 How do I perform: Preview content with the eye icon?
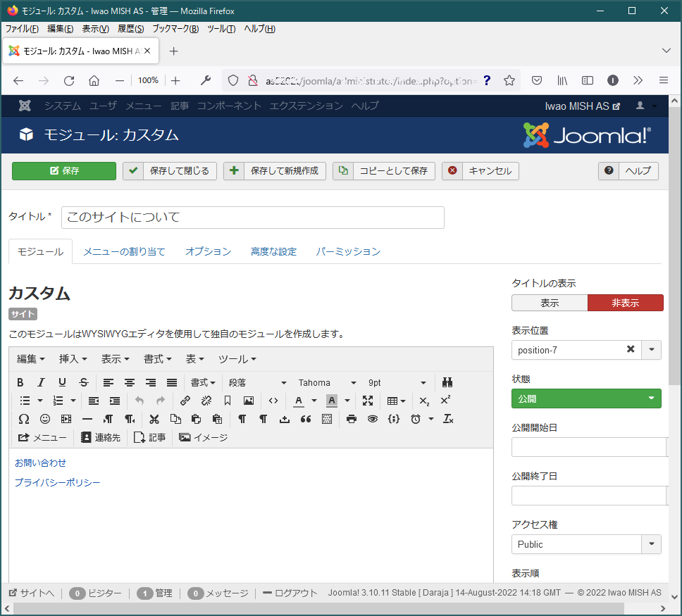(x=373, y=419)
